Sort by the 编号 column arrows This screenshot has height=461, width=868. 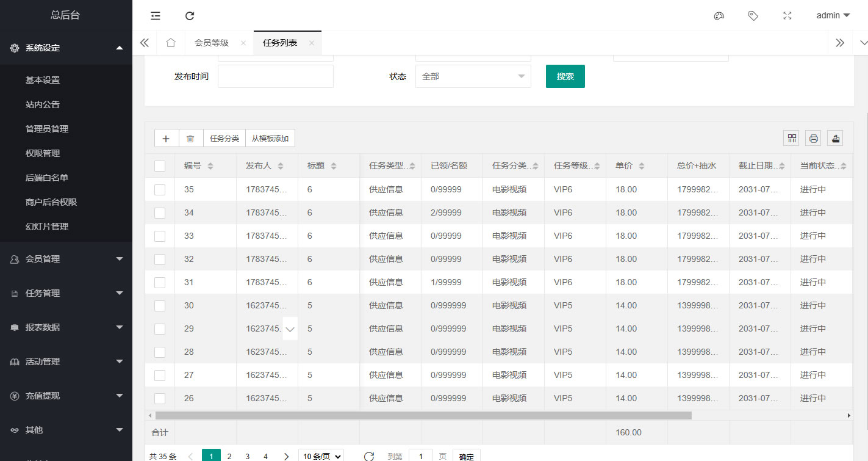pyautogui.click(x=210, y=166)
